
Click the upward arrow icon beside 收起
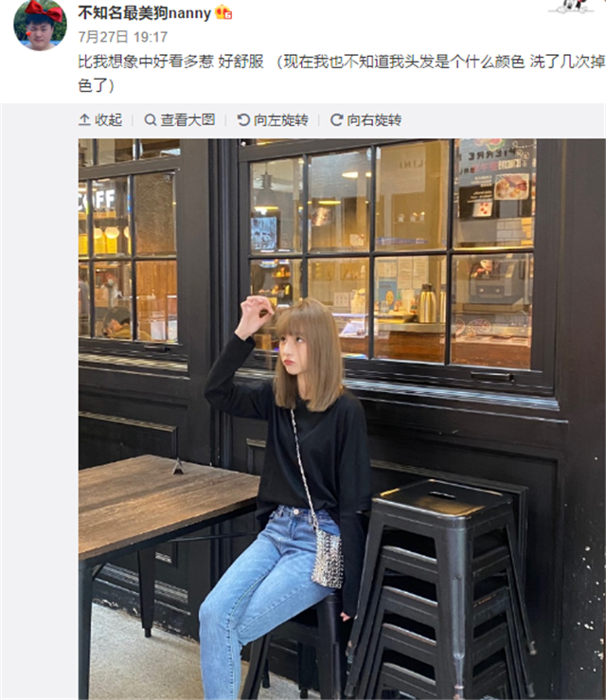coord(84,119)
